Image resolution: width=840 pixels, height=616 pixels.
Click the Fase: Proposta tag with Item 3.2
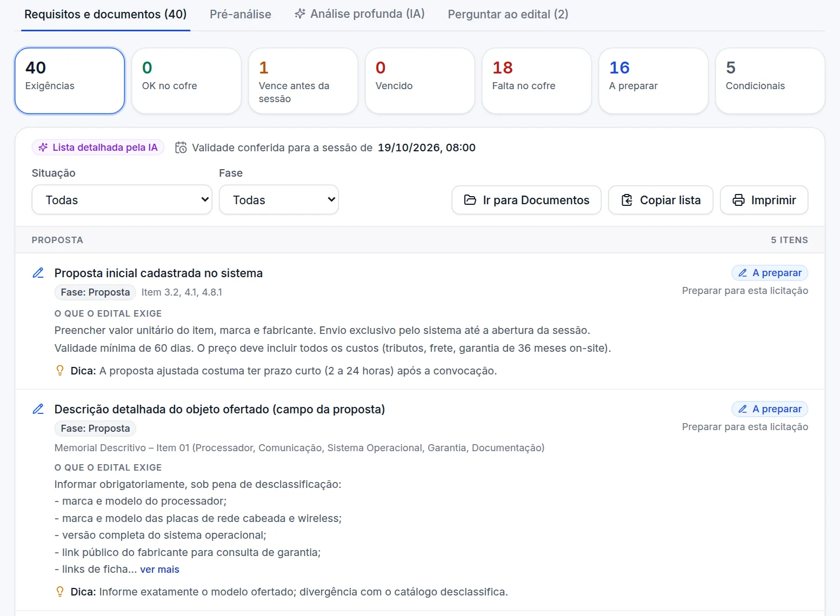click(x=95, y=292)
